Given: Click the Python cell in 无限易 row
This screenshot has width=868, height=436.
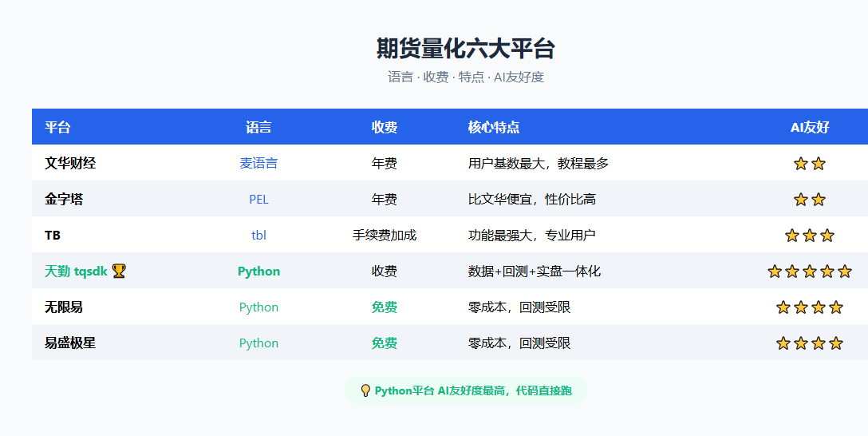Looking at the screenshot, I should (258, 307).
